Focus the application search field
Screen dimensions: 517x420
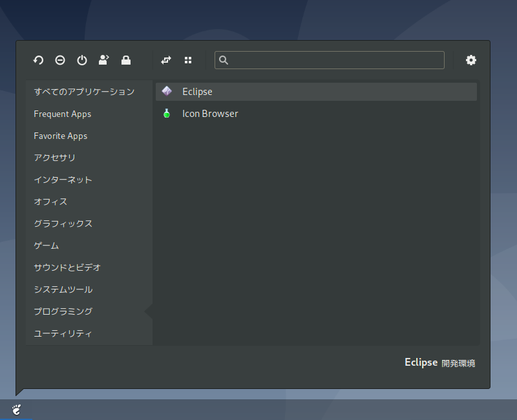click(330, 60)
